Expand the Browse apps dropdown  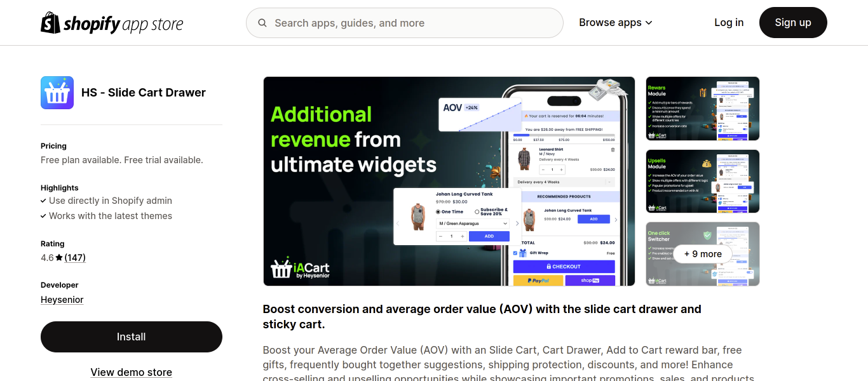click(615, 23)
